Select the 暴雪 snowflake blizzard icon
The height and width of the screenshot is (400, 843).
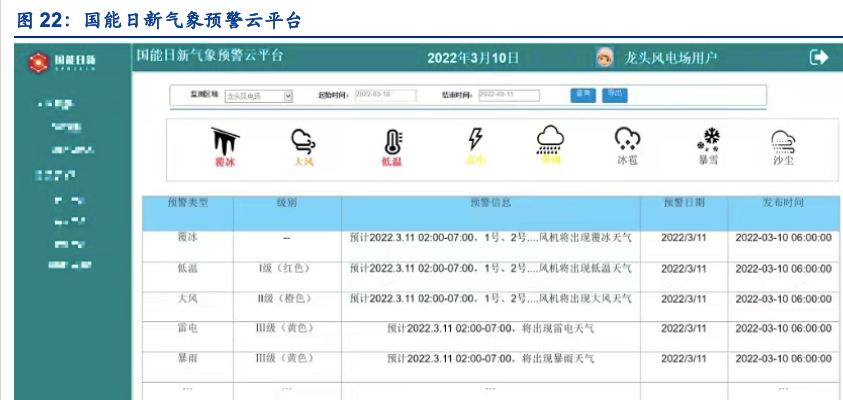pos(709,139)
